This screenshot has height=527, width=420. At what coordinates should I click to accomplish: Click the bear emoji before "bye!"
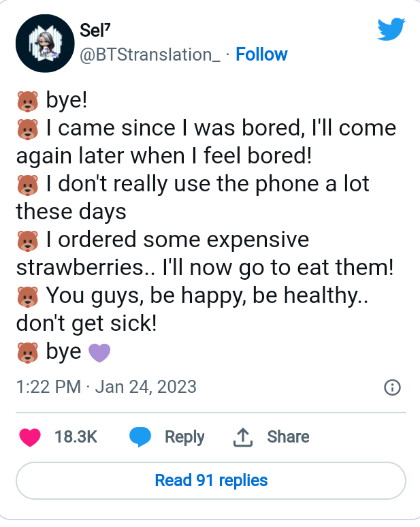point(27,102)
